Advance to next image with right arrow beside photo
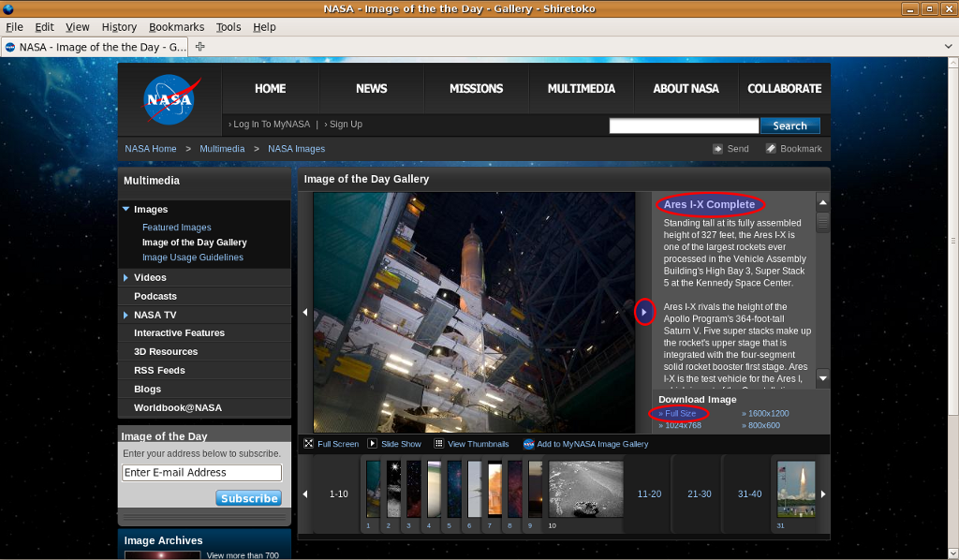959x560 pixels. click(x=644, y=313)
